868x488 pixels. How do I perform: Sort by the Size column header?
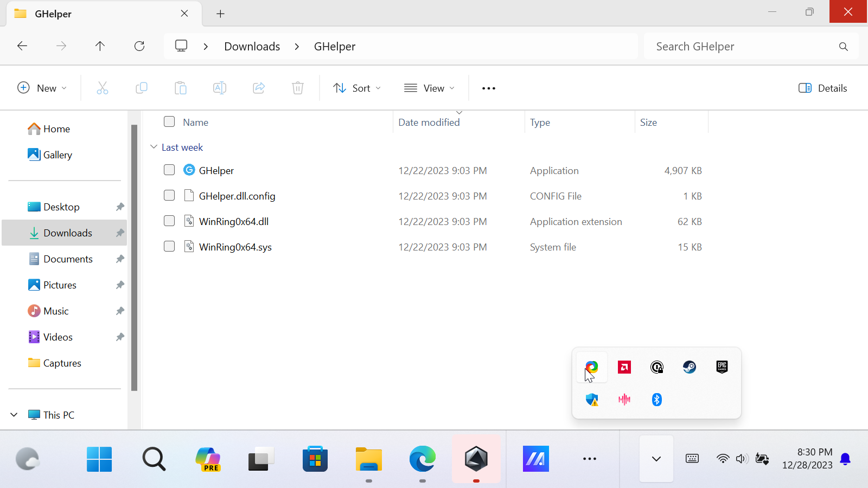(648, 123)
